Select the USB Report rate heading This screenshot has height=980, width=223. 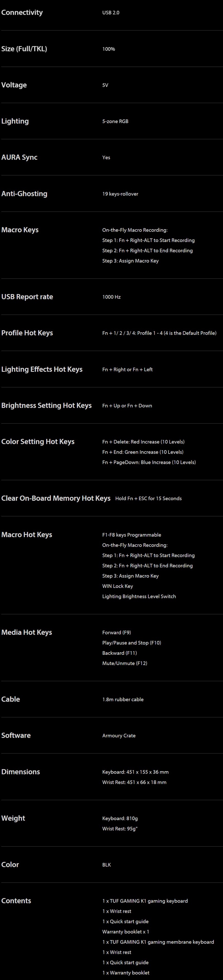27,297
